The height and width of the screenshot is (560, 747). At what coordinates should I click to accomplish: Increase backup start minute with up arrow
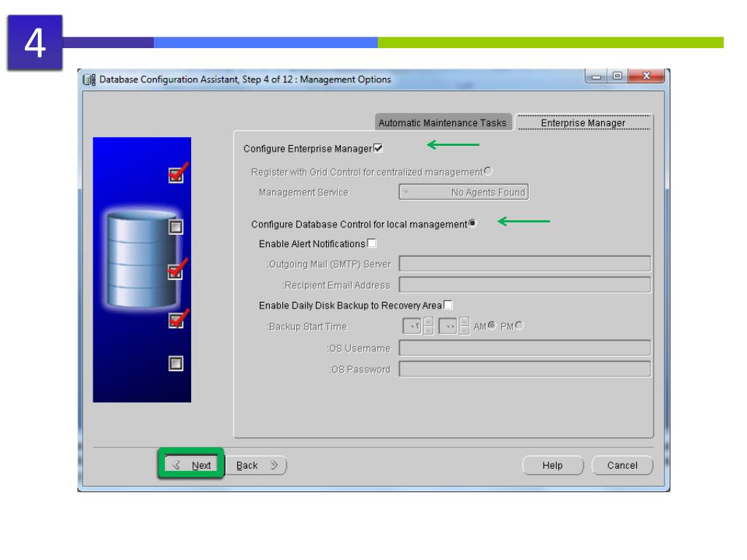[464, 322]
